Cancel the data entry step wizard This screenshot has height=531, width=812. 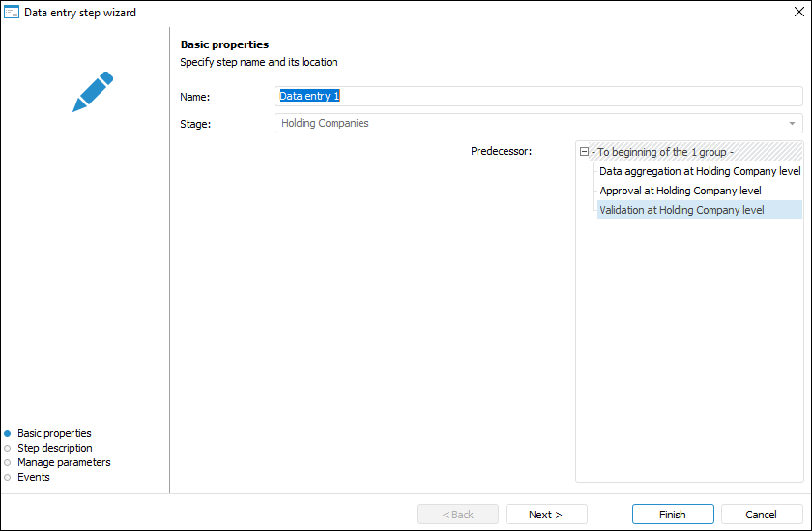pos(762,515)
